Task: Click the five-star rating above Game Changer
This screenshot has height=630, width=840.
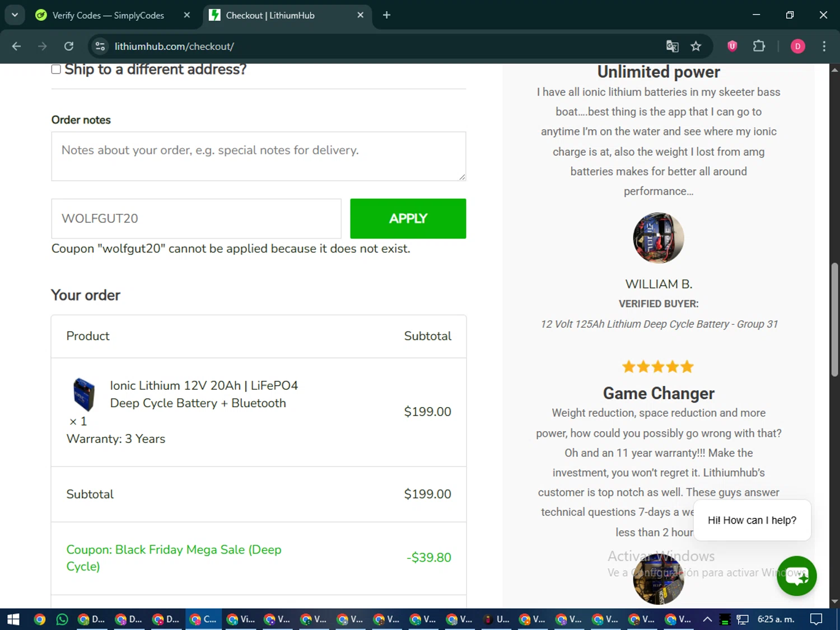Action: click(658, 367)
